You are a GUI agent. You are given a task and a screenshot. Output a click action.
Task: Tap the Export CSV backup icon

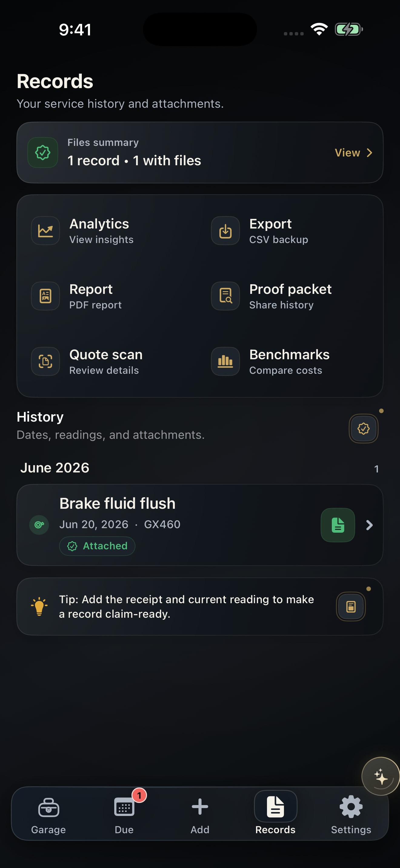(x=225, y=231)
